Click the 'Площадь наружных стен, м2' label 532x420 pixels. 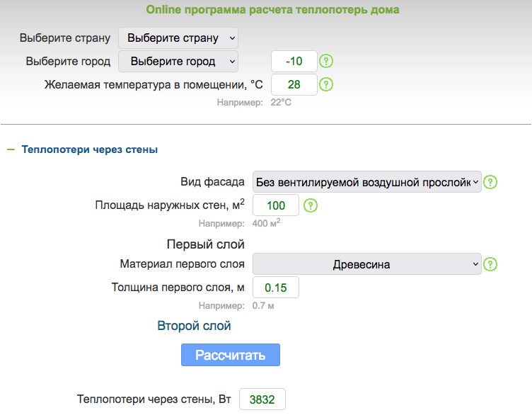(x=170, y=205)
